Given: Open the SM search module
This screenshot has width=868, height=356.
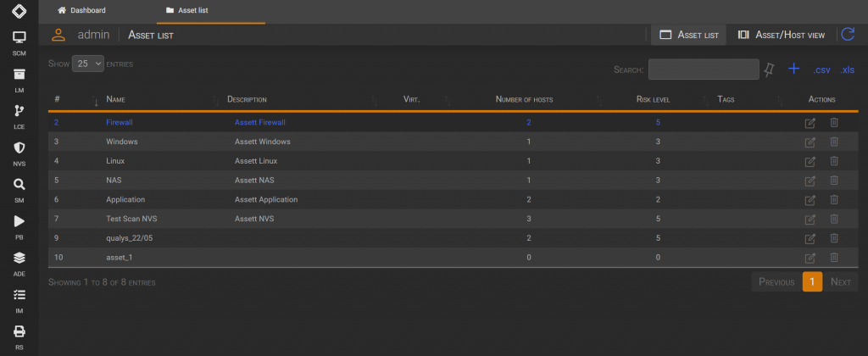Looking at the screenshot, I should click(x=19, y=191).
